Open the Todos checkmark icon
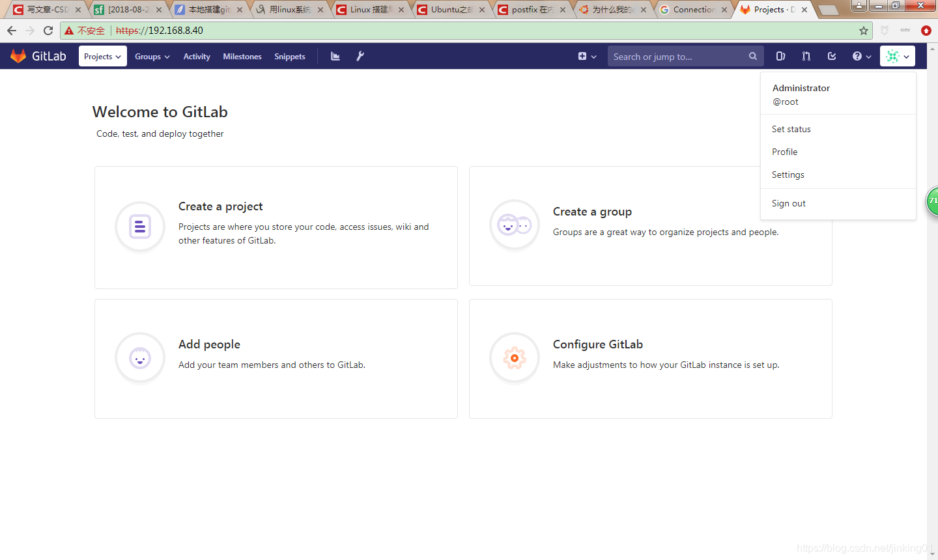This screenshot has width=938, height=560. [x=832, y=57]
